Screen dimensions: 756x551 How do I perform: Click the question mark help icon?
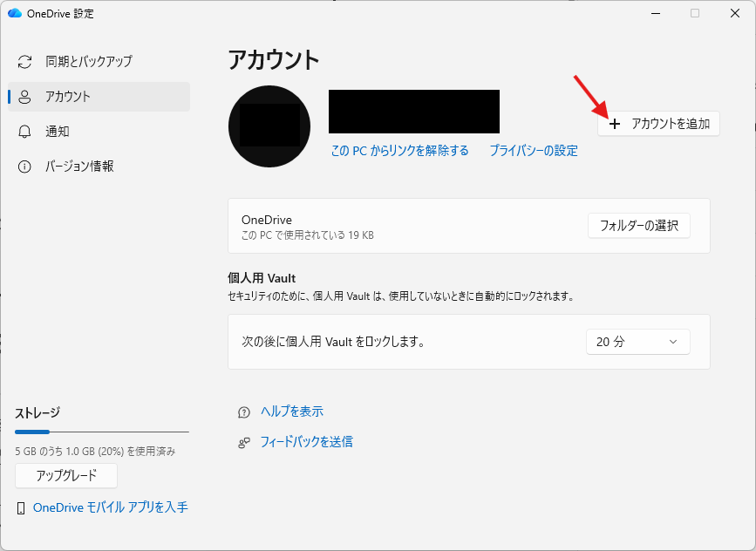point(244,412)
